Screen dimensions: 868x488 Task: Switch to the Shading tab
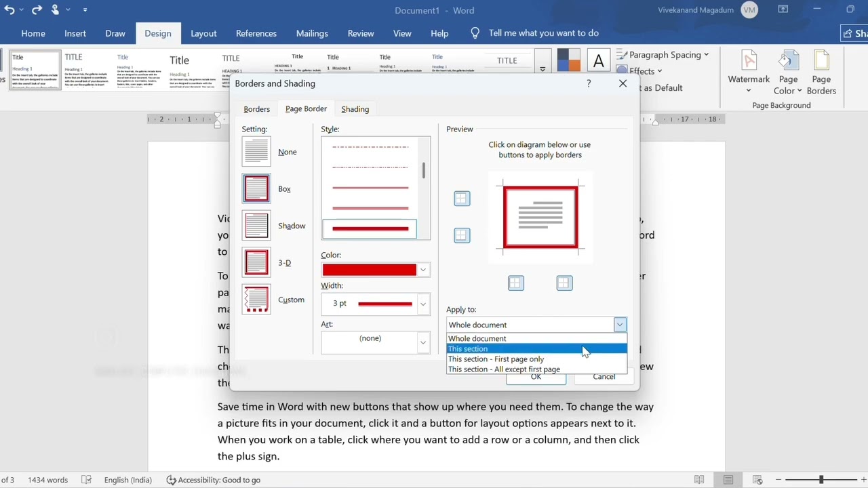pyautogui.click(x=355, y=109)
